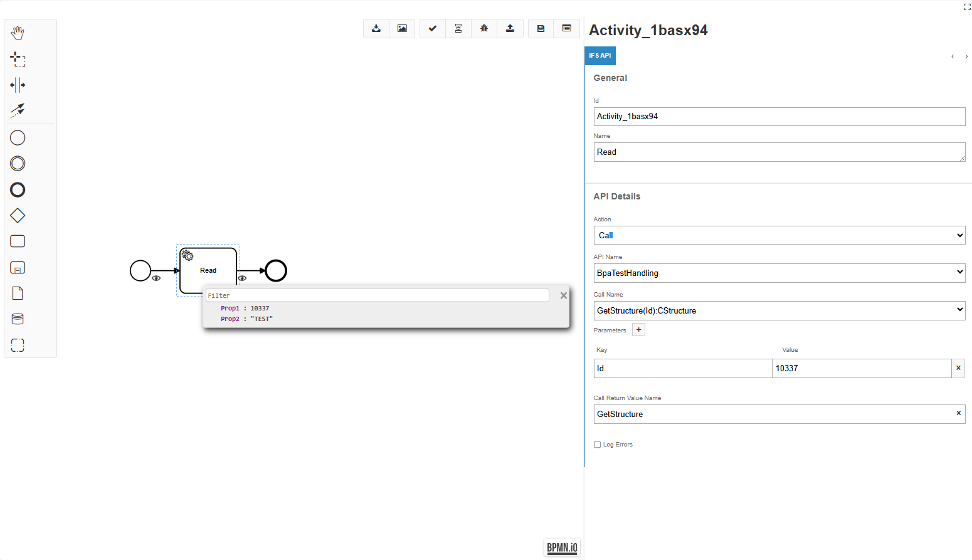972x560 pixels.
Task: Create a gateway from palette
Action: (18, 216)
